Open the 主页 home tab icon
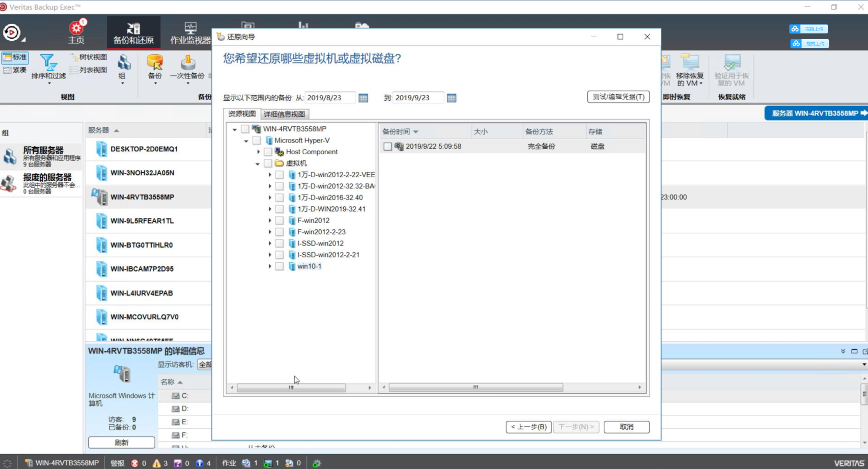Image resolution: width=868 pixels, height=469 pixels. 76,32
